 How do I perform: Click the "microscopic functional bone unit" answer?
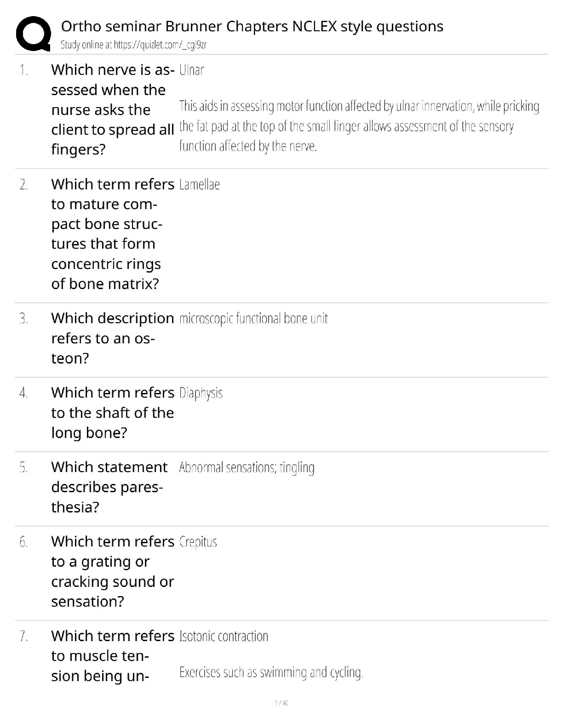click(x=253, y=318)
